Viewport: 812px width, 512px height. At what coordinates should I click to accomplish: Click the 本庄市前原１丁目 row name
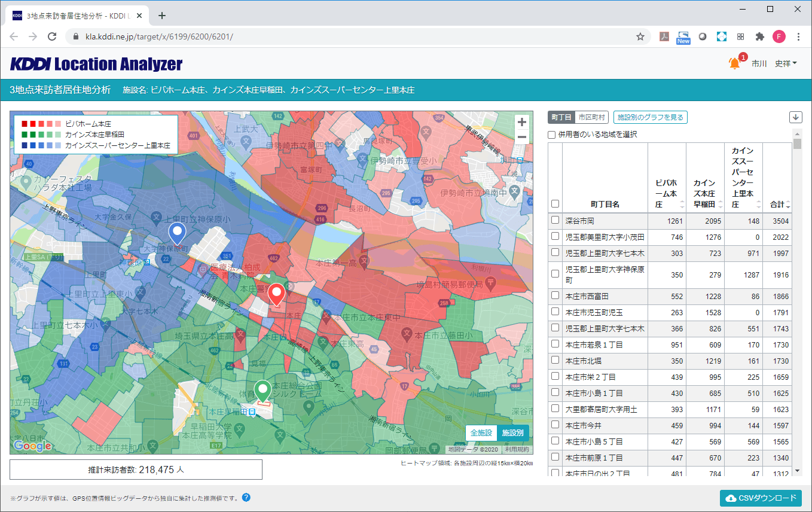coord(594,458)
